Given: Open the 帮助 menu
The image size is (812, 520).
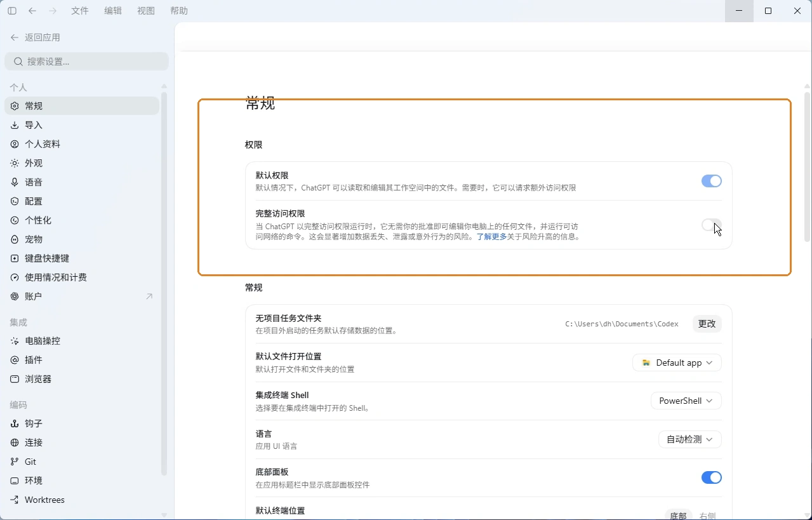Looking at the screenshot, I should tap(179, 11).
